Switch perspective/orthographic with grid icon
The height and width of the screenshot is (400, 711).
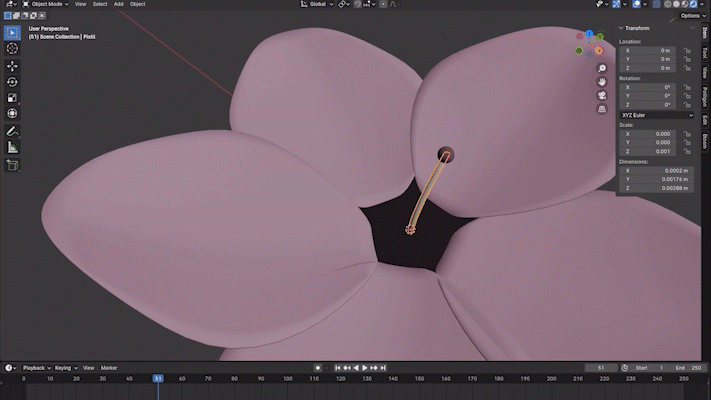pos(602,108)
